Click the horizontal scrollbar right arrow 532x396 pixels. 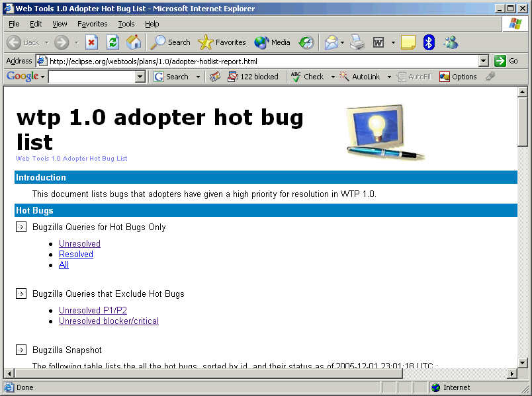512,374
